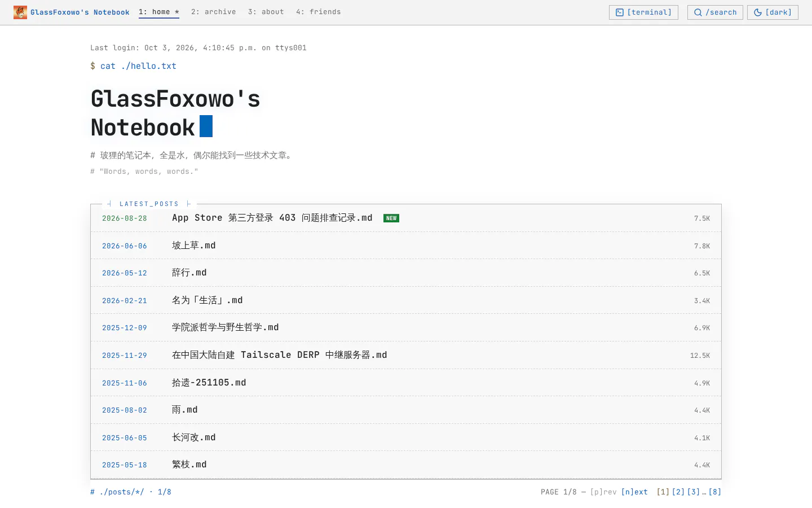812x508 pixels.
Task: Click the NEW badge on first post
Action: click(x=391, y=218)
